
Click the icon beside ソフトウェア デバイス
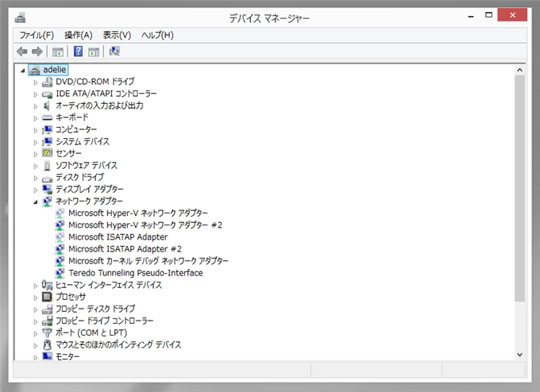[47, 166]
